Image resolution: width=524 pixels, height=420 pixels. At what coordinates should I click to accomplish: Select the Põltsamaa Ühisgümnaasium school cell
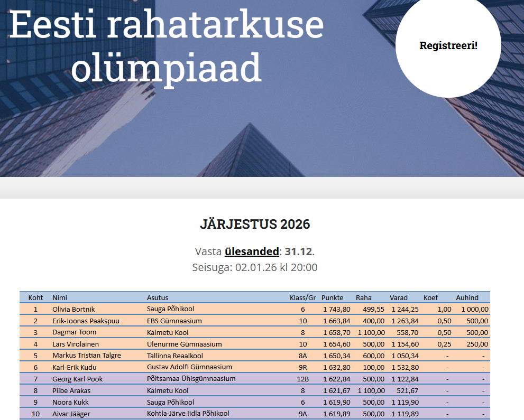point(191,379)
